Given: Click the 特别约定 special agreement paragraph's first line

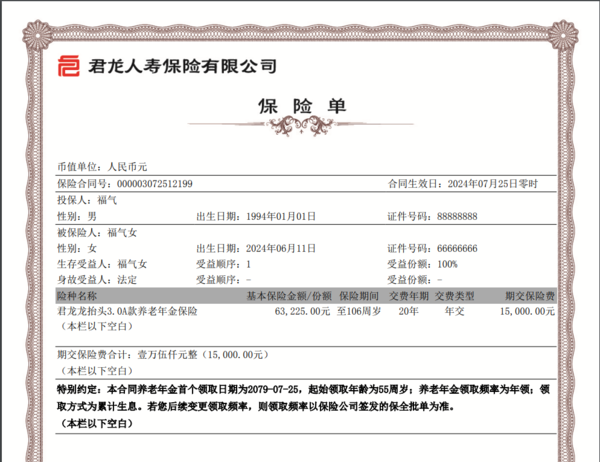Looking at the screenshot, I should [303, 390].
